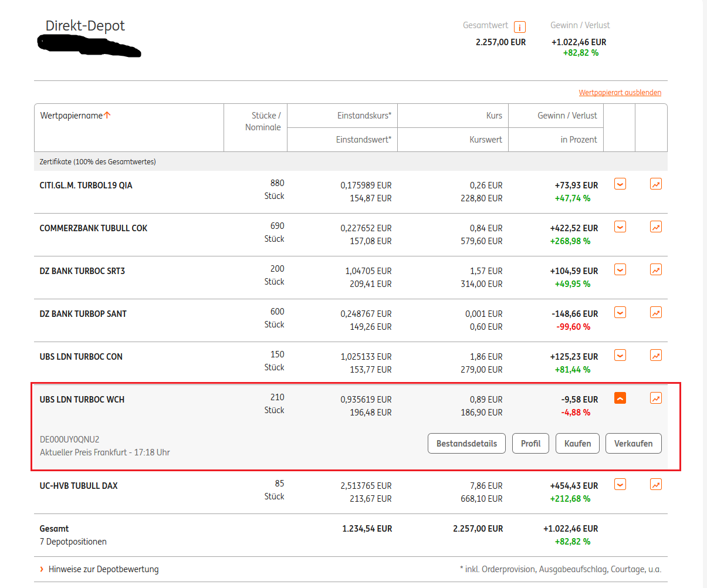This screenshot has width=707, height=588.
Task: Expand details of DZ BANK TURBOC SRT3
Action: 620,270
